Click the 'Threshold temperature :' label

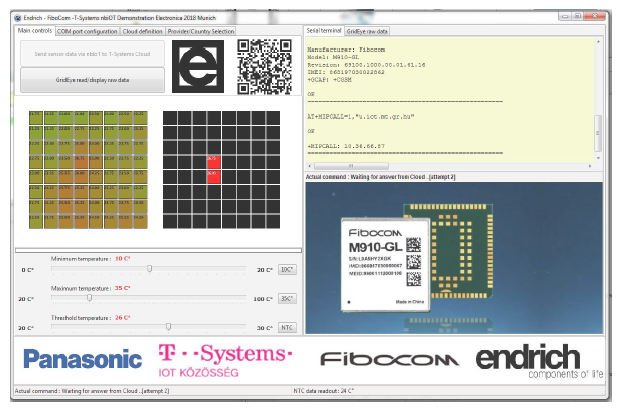[81, 318]
